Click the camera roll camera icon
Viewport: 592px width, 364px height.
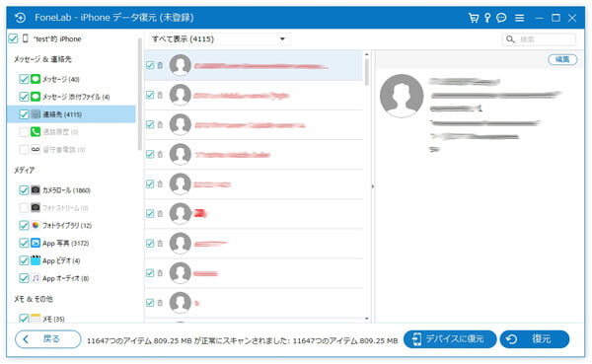click(x=36, y=190)
